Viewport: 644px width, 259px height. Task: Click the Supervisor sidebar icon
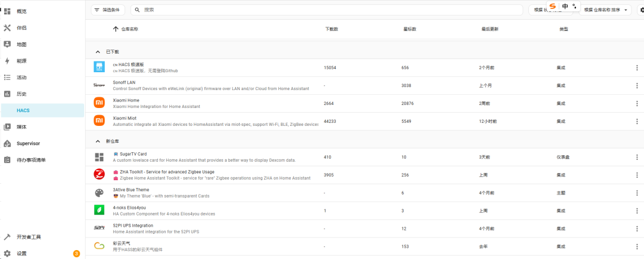[7, 143]
